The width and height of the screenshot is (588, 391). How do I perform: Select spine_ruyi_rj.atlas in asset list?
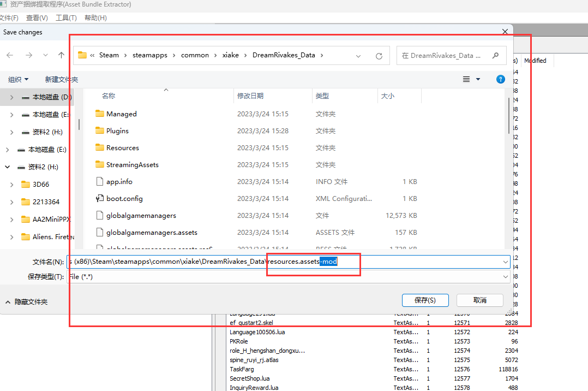click(254, 360)
